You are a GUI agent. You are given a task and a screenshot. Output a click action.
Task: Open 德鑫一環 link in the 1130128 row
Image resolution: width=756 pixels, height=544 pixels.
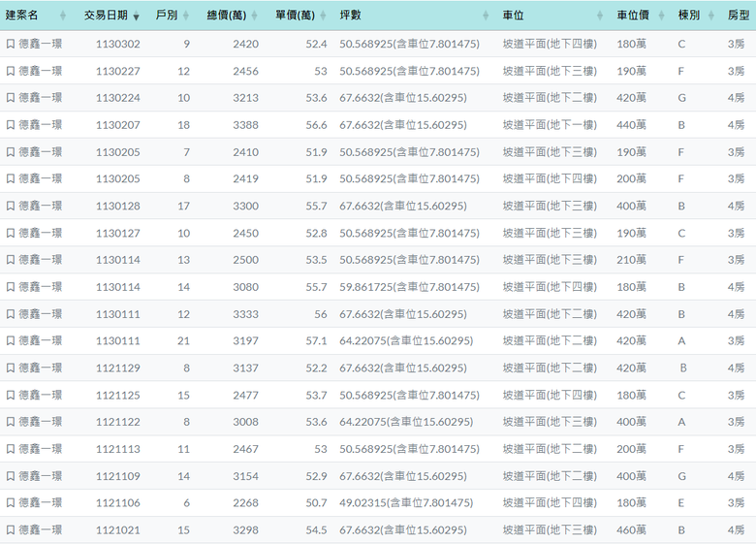coord(41,206)
